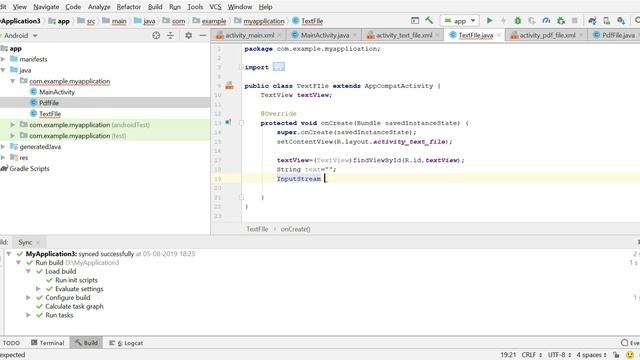Click override gutter marker next to onCreate
Viewport: 640px width, 360px height.
[228, 122]
